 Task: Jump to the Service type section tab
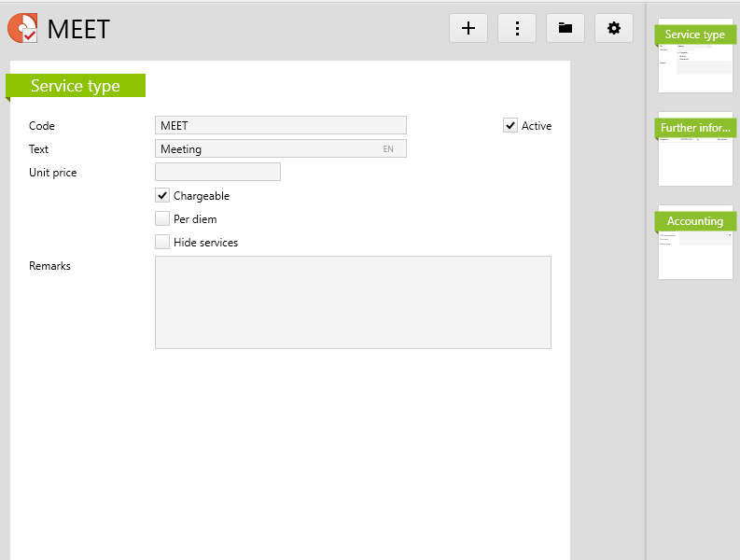pyautogui.click(x=695, y=35)
